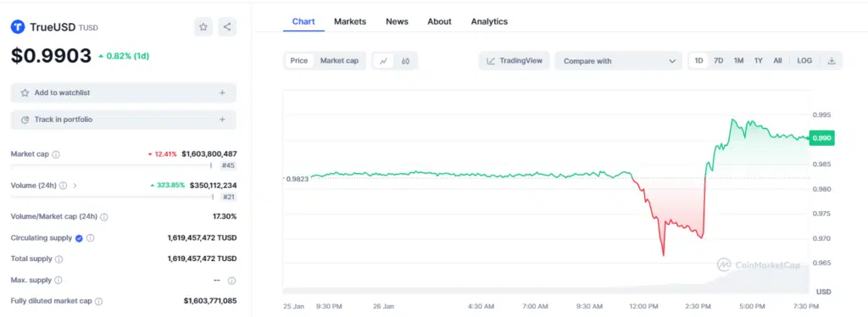Open the share icon button

pyautogui.click(x=227, y=26)
